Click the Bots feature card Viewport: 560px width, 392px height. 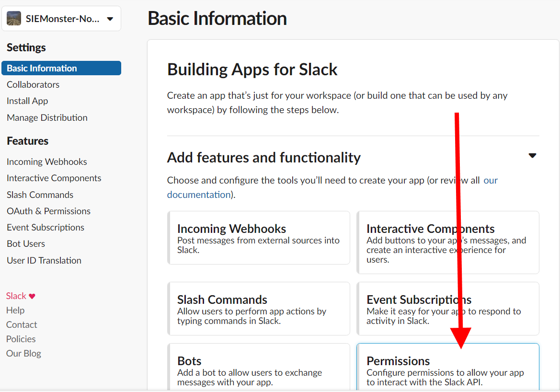pos(258,368)
